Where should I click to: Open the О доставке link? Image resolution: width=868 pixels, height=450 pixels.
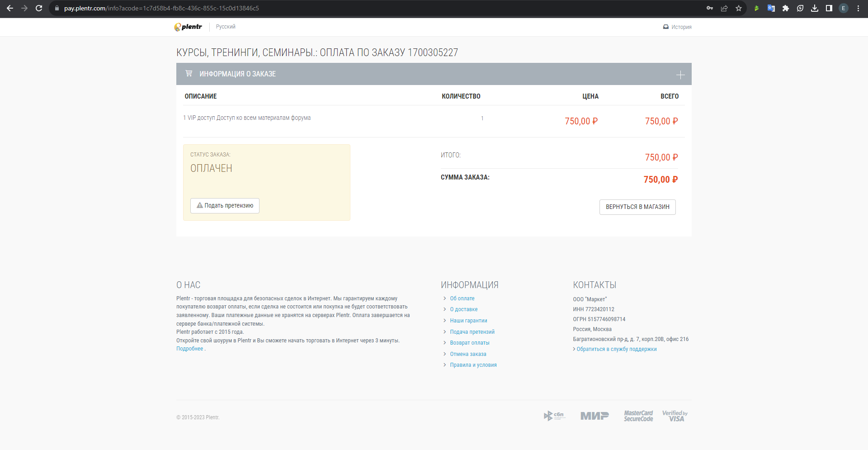pyautogui.click(x=464, y=309)
